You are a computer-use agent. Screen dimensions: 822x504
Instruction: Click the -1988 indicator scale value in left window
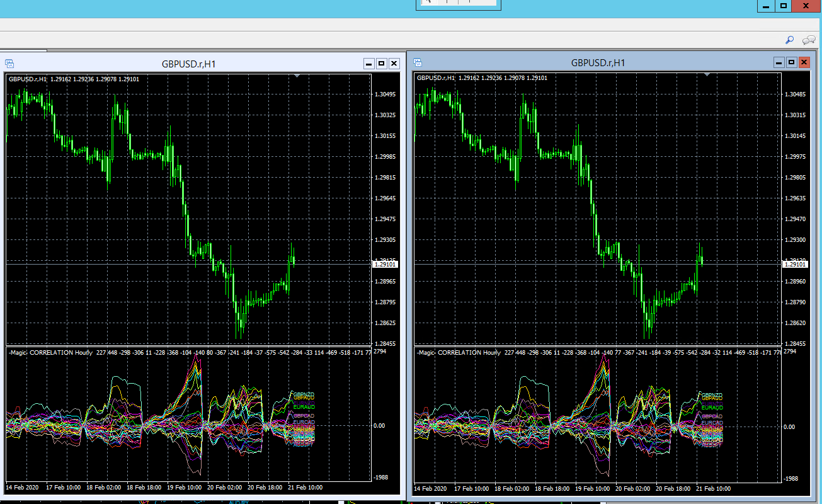[x=381, y=477]
